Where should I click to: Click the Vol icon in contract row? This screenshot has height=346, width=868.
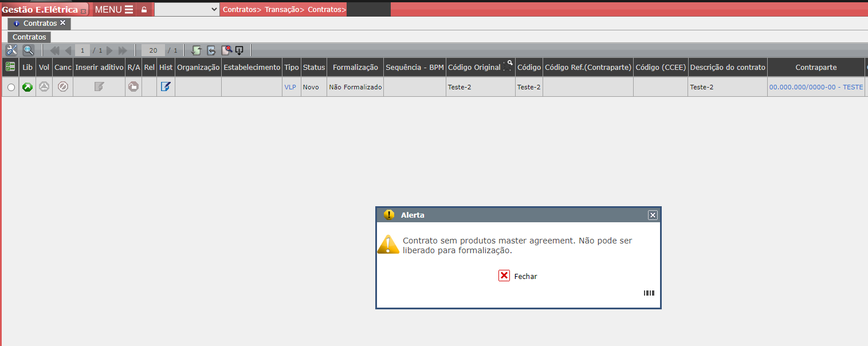44,87
